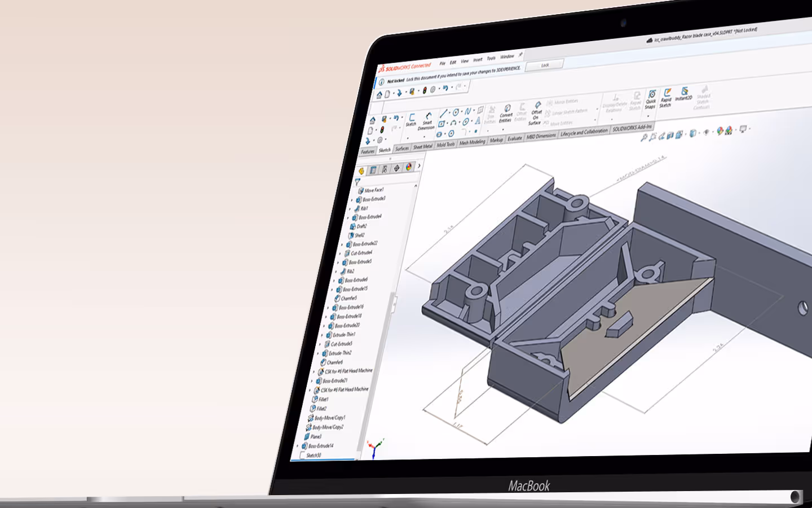The height and width of the screenshot is (508, 812).
Task: Click the Move Entities command
Action: pos(558,122)
